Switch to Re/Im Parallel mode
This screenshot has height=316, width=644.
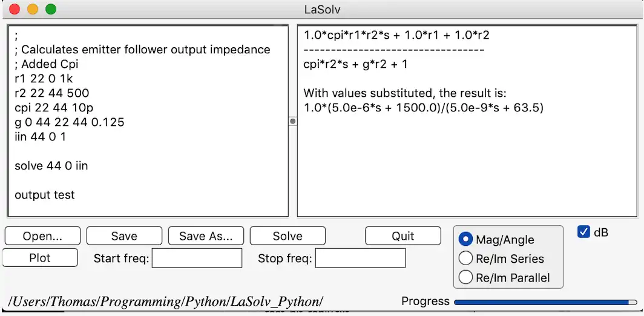point(466,278)
